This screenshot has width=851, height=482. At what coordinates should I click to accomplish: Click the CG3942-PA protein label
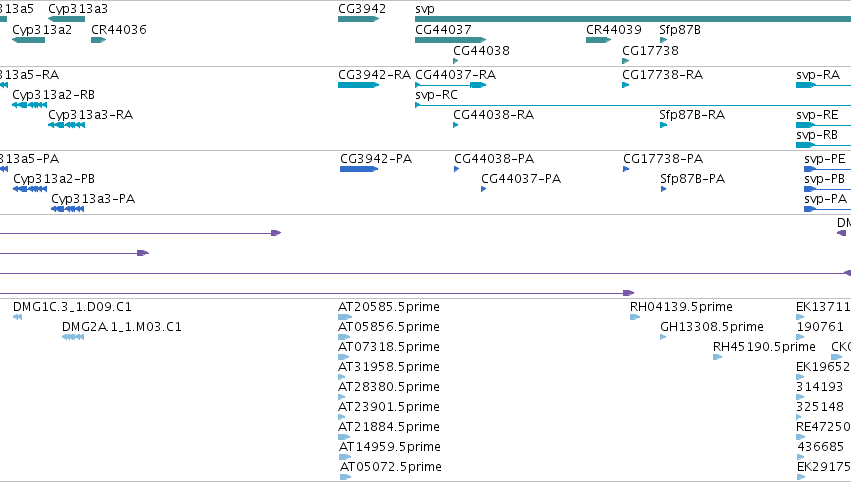pyautogui.click(x=376, y=159)
